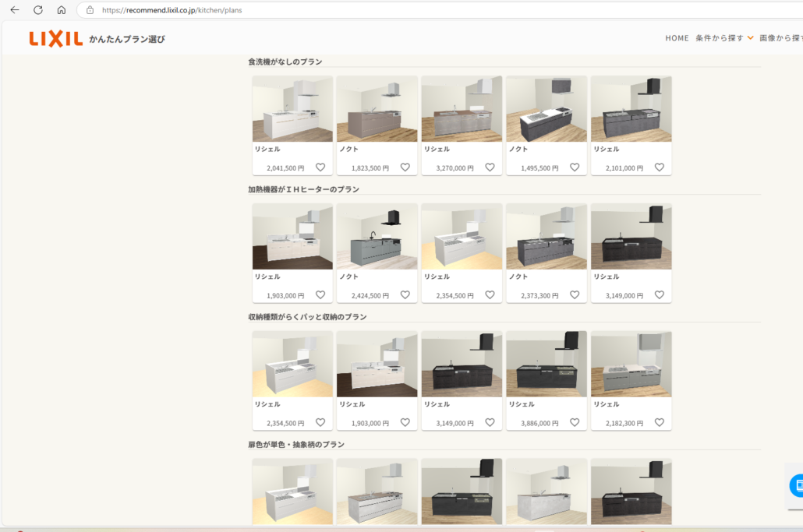Open 3,149,000 円 kitchen image in IHヒーター section
The width and height of the screenshot is (803, 532).
pos(631,236)
